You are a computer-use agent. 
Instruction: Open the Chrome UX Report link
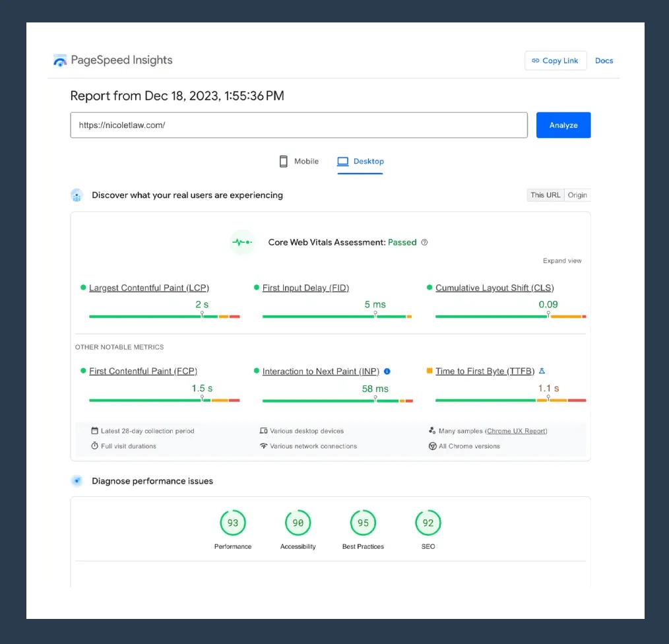[516, 431]
